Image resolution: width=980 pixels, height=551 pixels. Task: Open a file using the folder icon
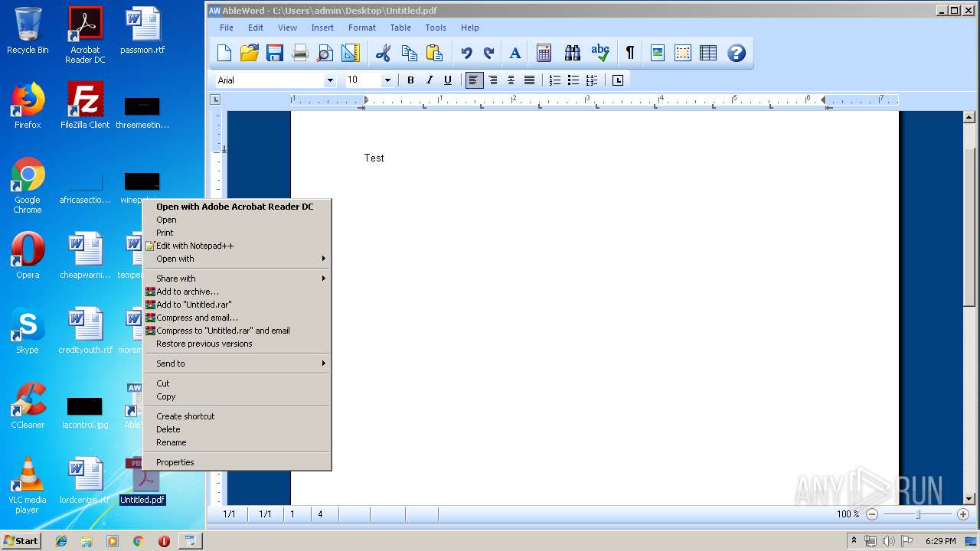coord(250,53)
